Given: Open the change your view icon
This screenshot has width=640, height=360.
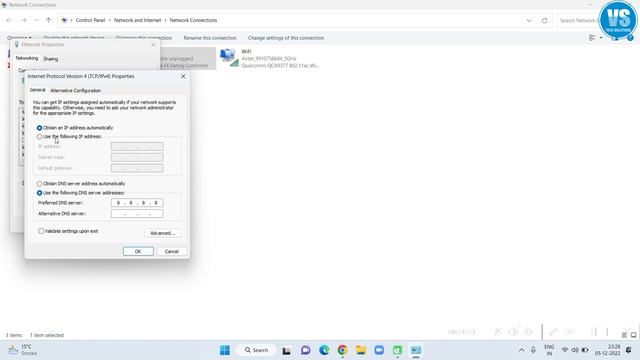Looking at the screenshot, I should pos(592,38).
